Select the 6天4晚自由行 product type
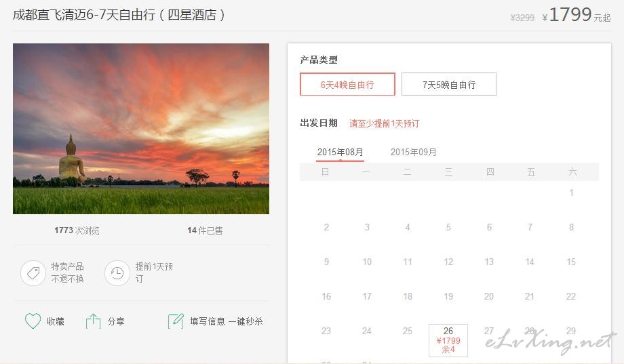624x364 pixels. (x=347, y=84)
